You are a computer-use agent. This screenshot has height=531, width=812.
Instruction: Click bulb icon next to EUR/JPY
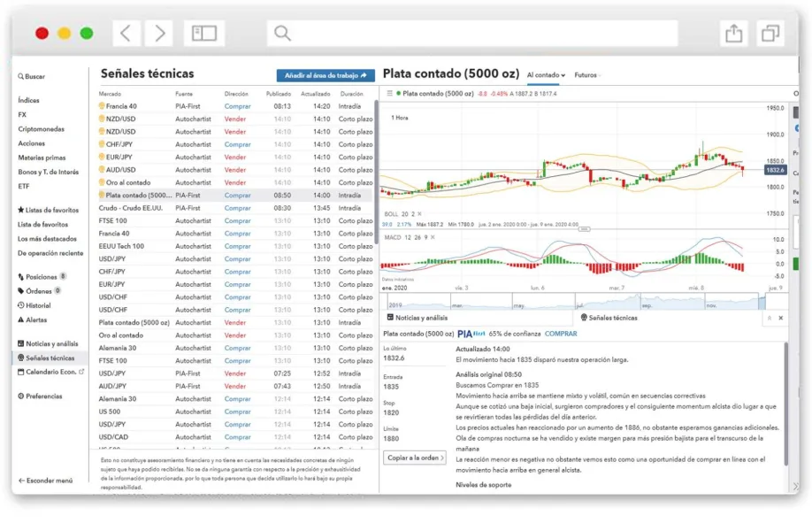tap(102, 157)
